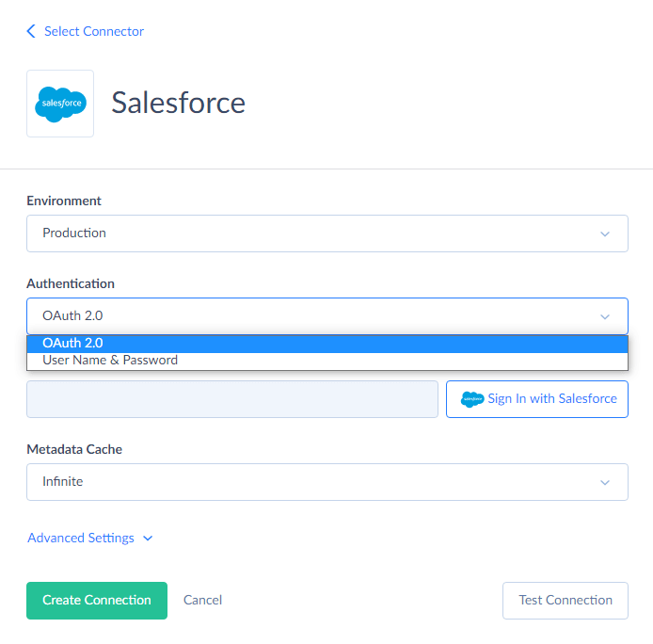Open the Environment Production dropdown

click(327, 233)
